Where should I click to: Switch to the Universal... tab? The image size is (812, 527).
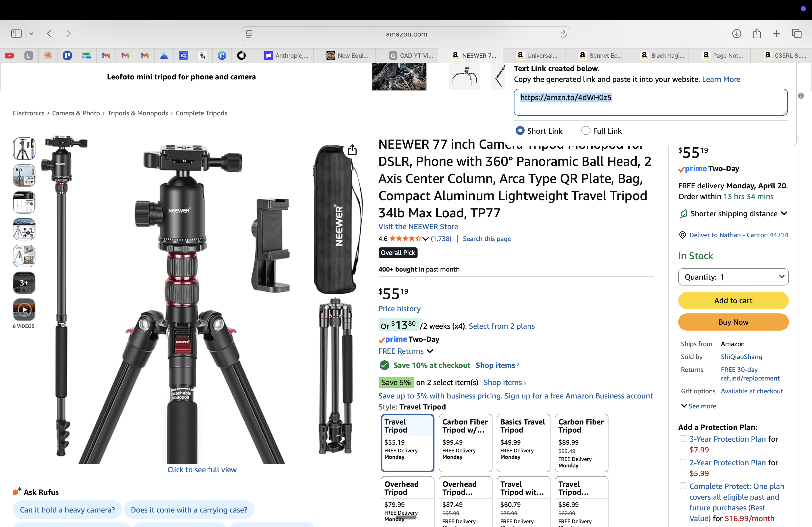click(537, 55)
